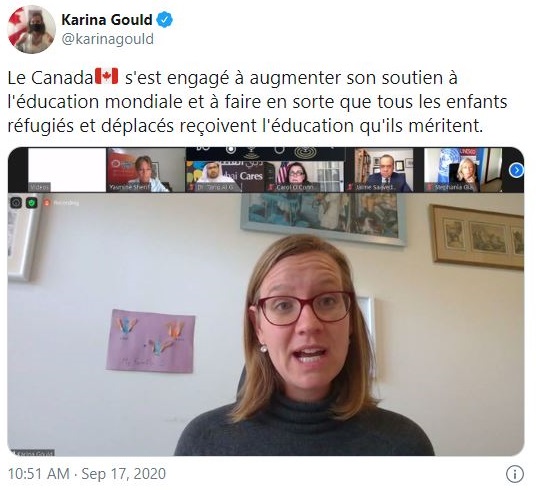
Task: Open Karina Gould's profile picture
Action: click(31, 29)
